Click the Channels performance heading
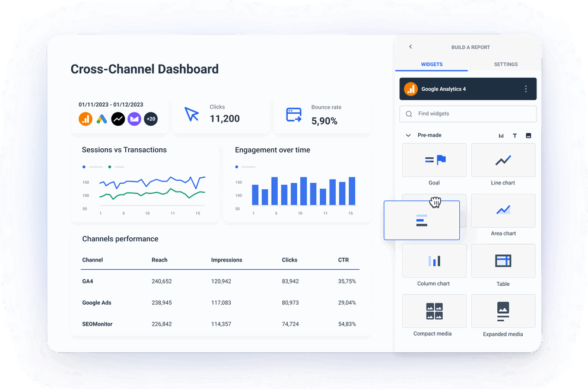Image resolution: width=588 pixels, height=389 pixels. pyautogui.click(x=120, y=239)
